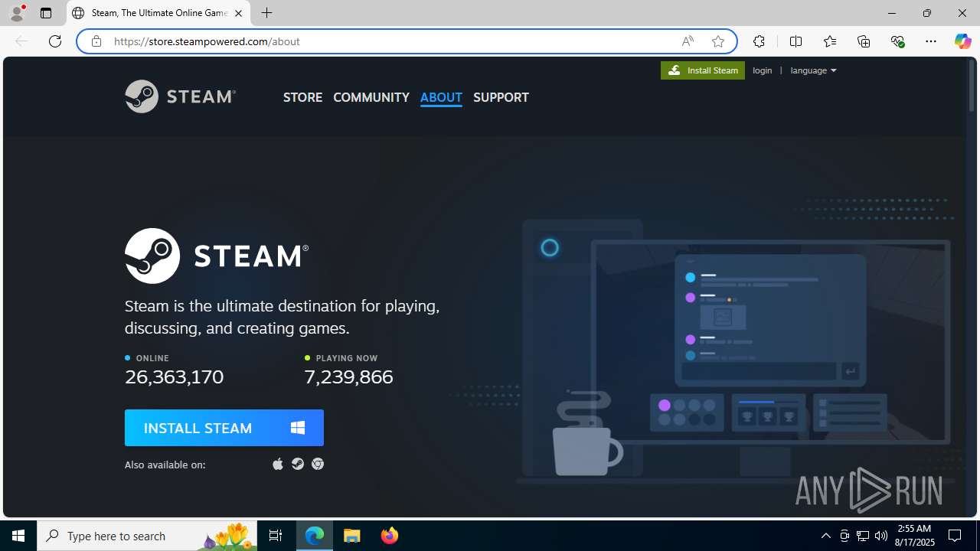The height and width of the screenshot is (551, 980).
Task: Open Browser essentials
Action: (x=897, y=41)
